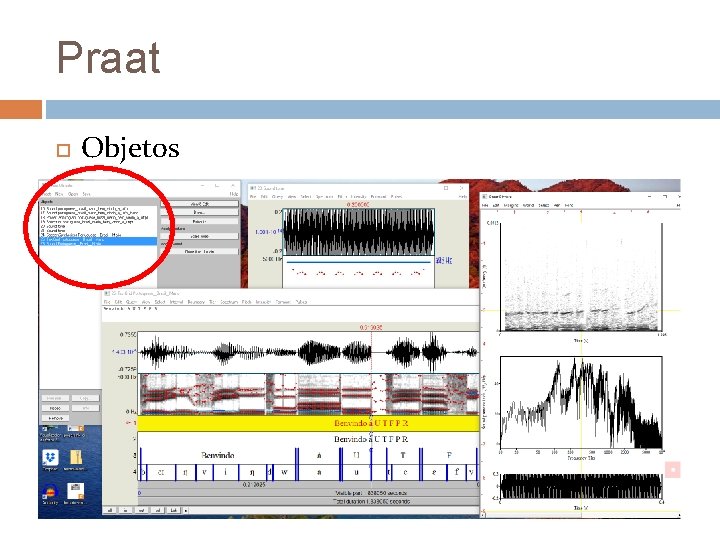Select the SpeechSynthesizer object in list

click(98, 235)
